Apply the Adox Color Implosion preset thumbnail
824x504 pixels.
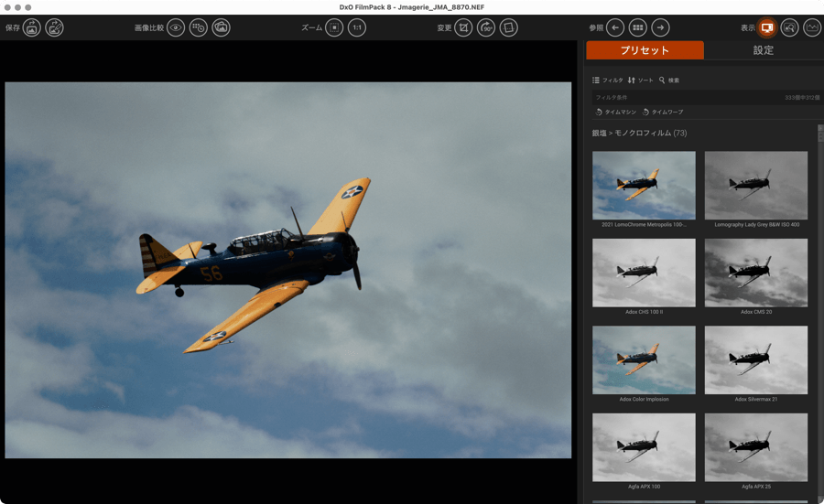point(644,359)
